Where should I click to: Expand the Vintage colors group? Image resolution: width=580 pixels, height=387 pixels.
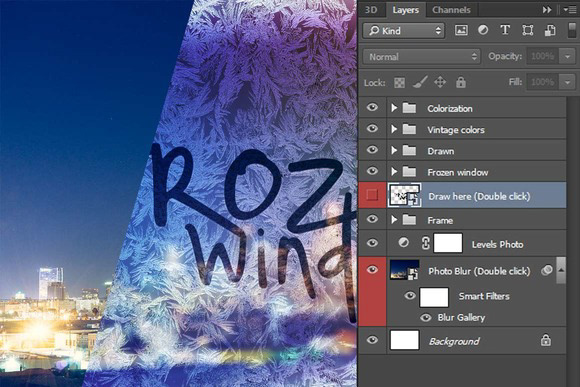pos(394,129)
